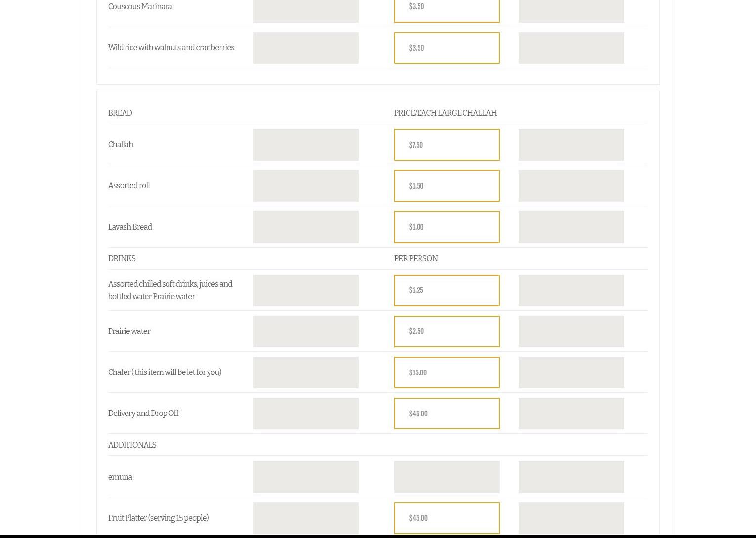Click the Fruit Platter $45.00 price field

[447, 518]
